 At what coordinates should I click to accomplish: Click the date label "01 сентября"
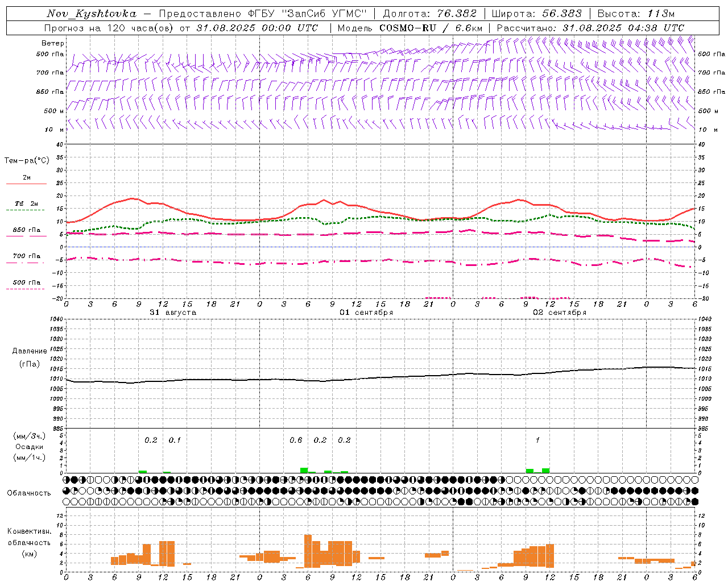pyautogui.click(x=366, y=313)
